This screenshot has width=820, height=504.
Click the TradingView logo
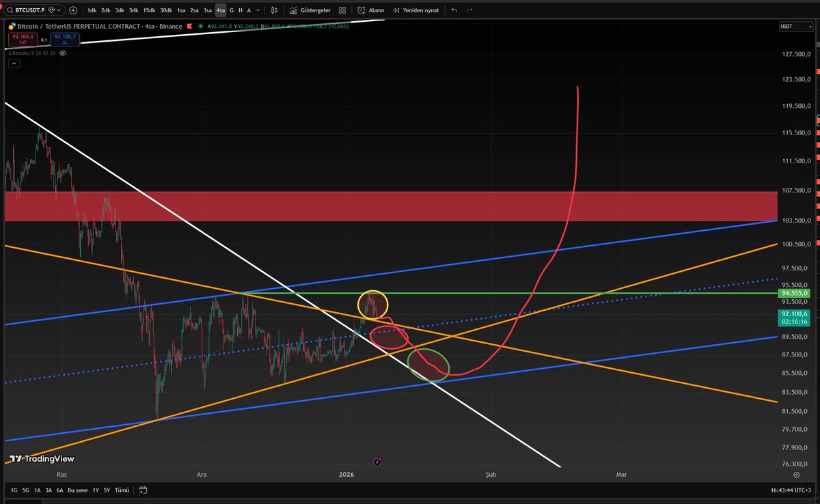42,459
